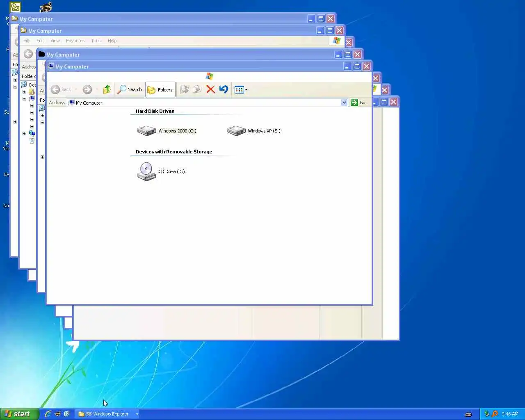This screenshot has height=420, width=525.
Task: Open the Back history dropdown arrow
Action: pyautogui.click(x=76, y=89)
